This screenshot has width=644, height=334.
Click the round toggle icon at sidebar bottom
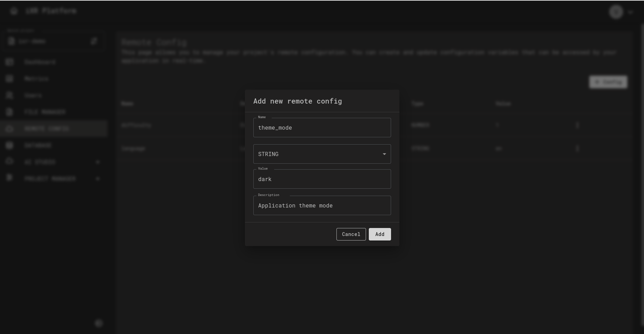pyautogui.click(x=98, y=323)
